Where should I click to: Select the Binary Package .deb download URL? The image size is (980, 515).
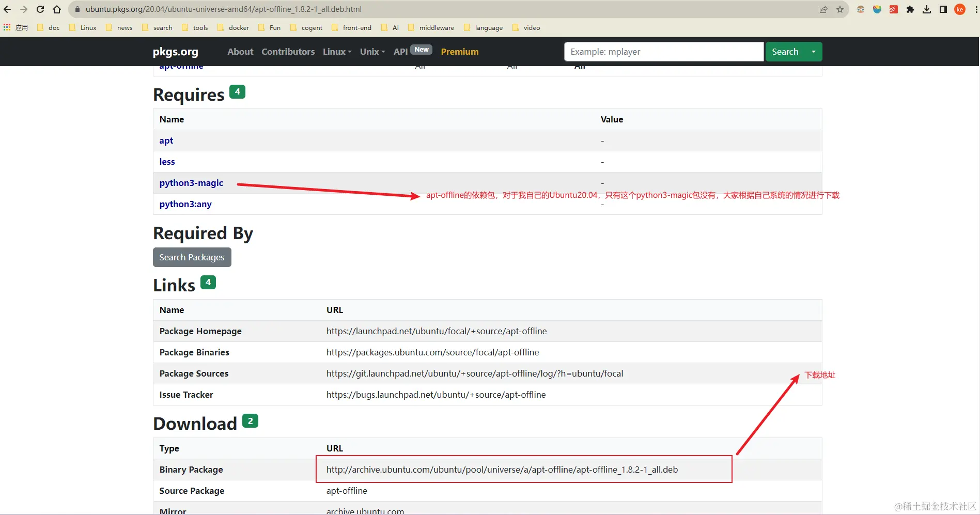[x=502, y=470]
